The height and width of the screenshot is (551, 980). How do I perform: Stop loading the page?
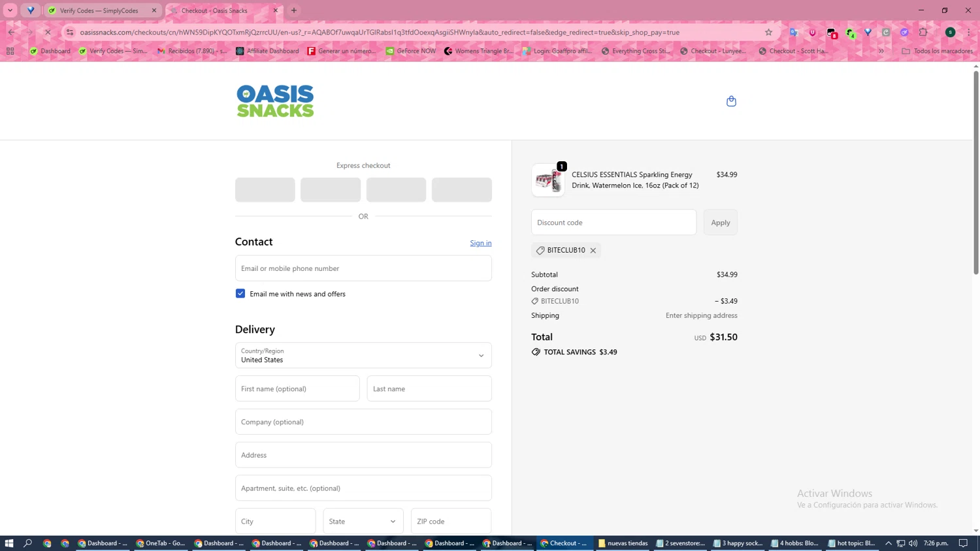coord(47,32)
